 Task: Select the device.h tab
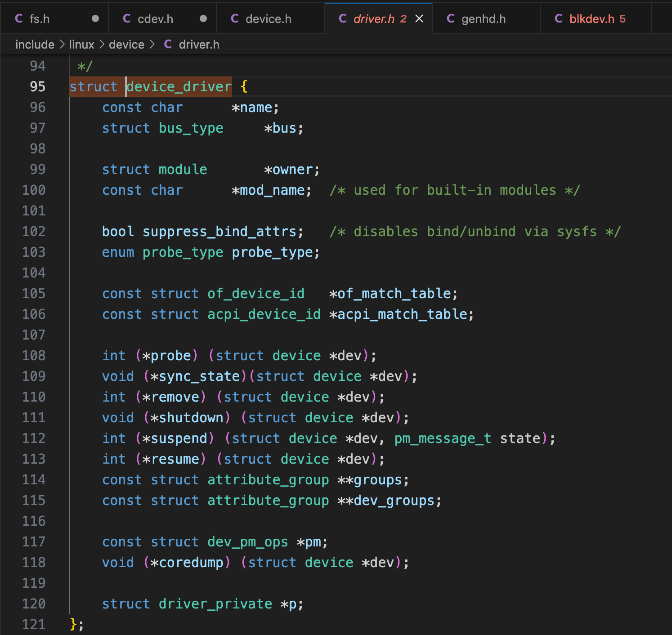pos(270,18)
